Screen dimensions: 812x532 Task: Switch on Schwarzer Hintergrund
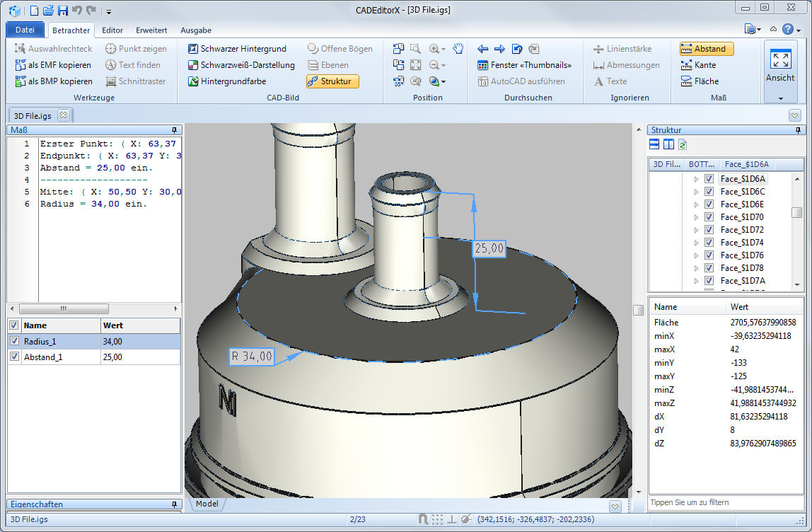coord(237,49)
